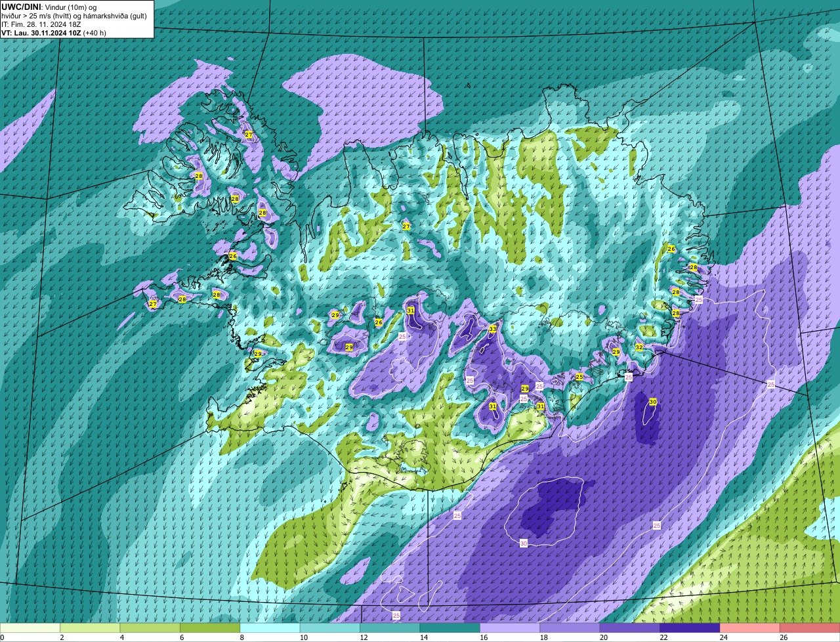Screen dimensions: 840x642
Task: Select the above-26 m/s coral swatch
Action: point(810,628)
